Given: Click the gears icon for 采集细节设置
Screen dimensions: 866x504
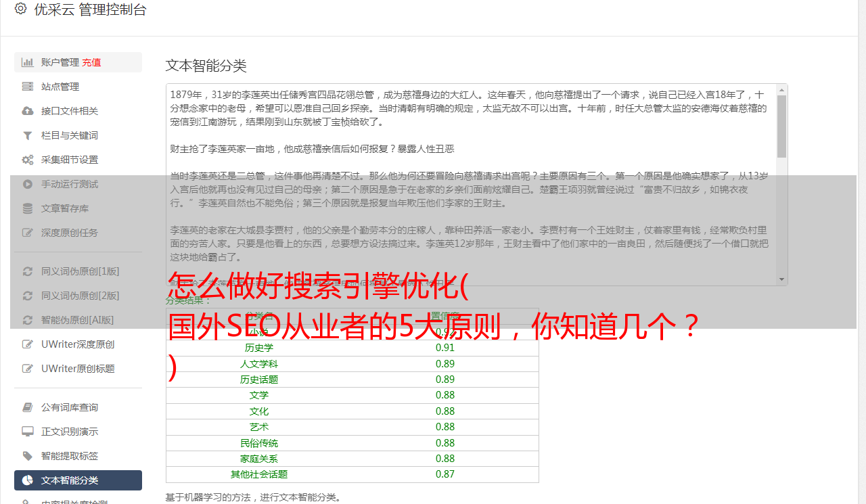Looking at the screenshot, I should 28,160.
